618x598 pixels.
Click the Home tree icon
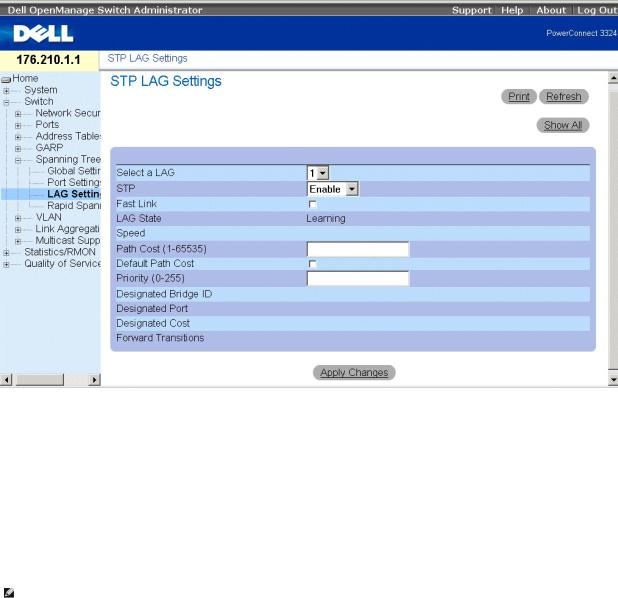pos(6,79)
